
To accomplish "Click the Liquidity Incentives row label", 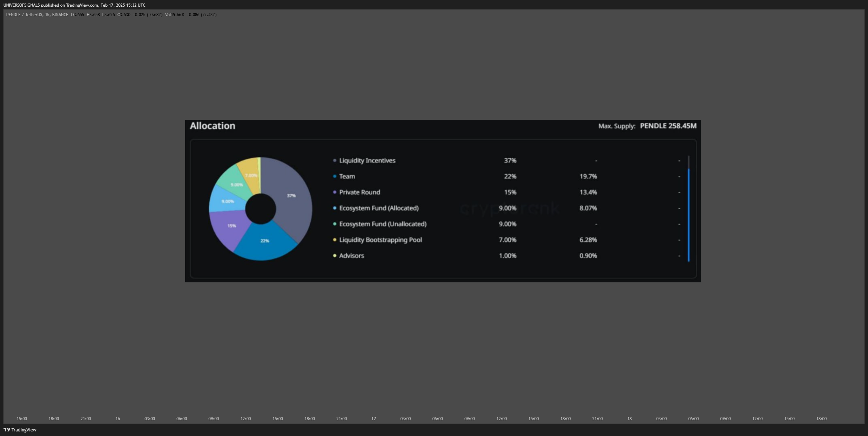I will coord(367,160).
